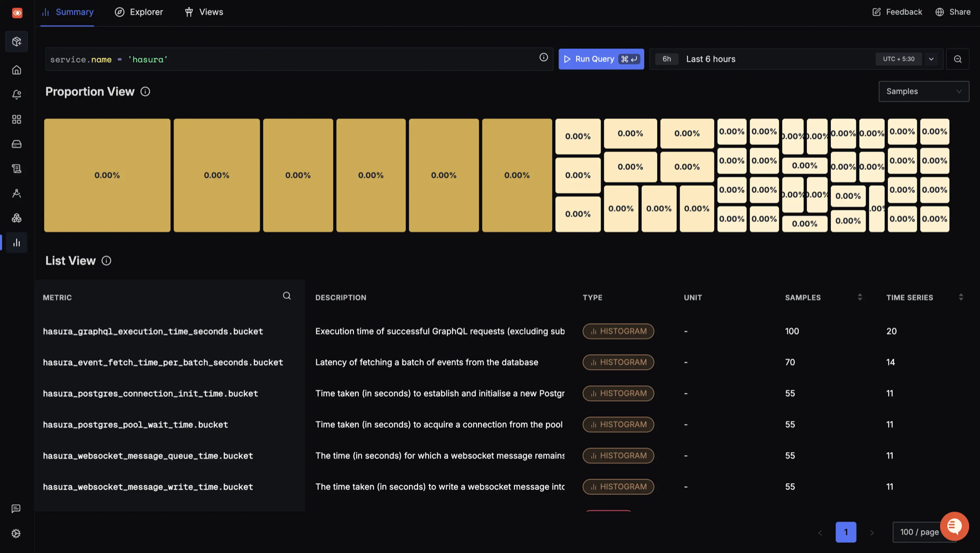Click next page arrow
The height and width of the screenshot is (553, 980).
[x=872, y=532]
